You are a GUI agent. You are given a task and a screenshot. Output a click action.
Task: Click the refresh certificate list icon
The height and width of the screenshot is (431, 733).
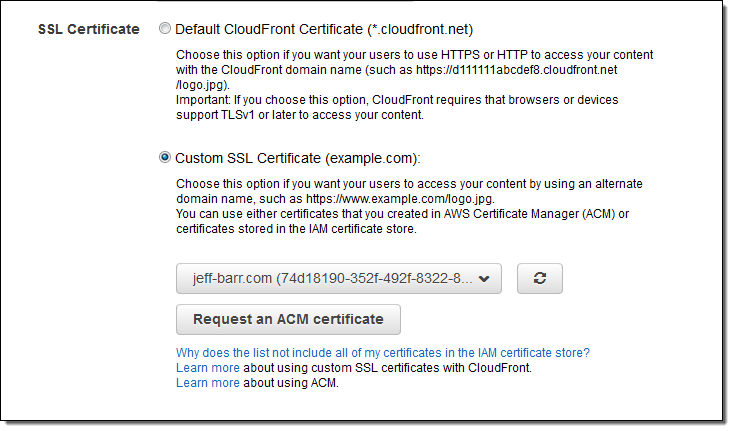coord(540,280)
